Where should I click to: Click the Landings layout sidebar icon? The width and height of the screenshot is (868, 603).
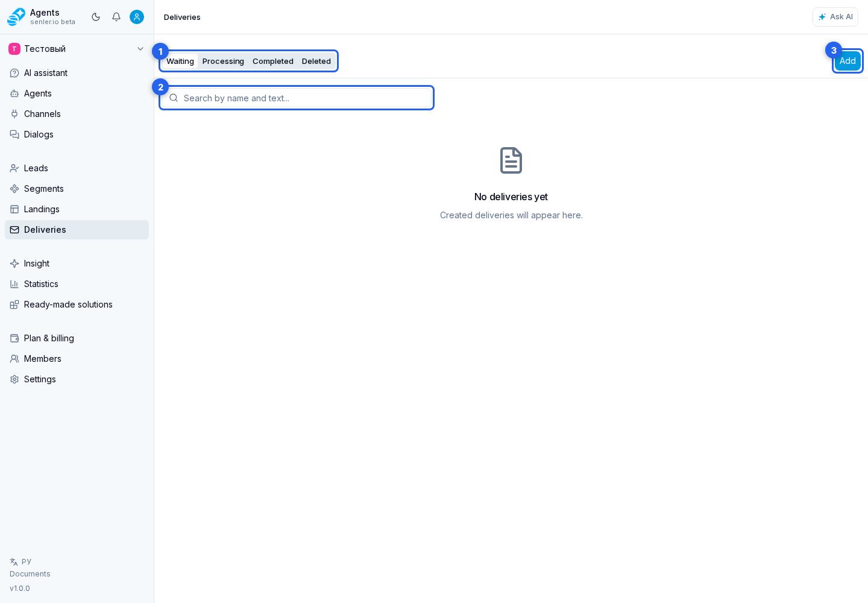click(x=14, y=209)
